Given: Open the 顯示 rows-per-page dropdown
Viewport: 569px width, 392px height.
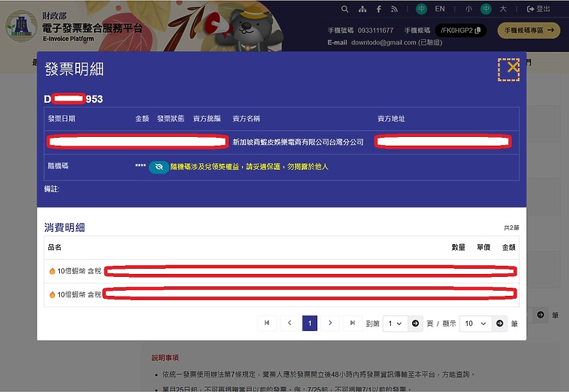Looking at the screenshot, I should tap(476, 324).
